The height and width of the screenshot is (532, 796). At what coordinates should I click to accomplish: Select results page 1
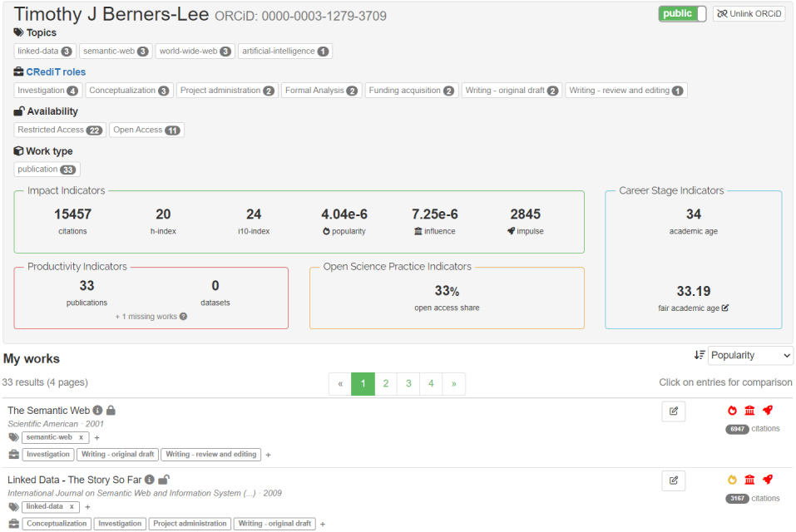click(363, 384)
